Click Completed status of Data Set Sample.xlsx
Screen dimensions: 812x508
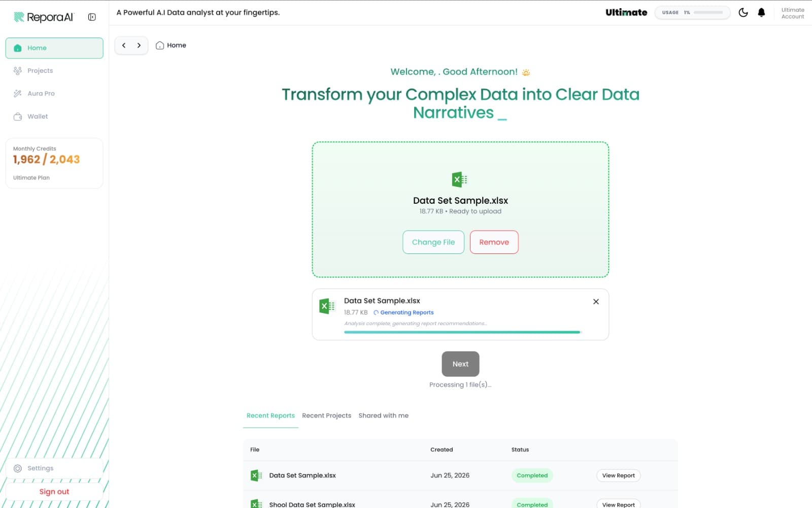532,475
